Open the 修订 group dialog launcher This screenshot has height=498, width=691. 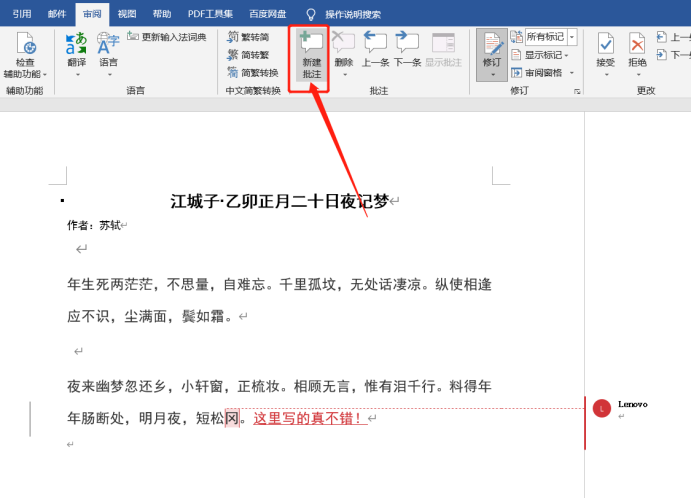point(577,91)
